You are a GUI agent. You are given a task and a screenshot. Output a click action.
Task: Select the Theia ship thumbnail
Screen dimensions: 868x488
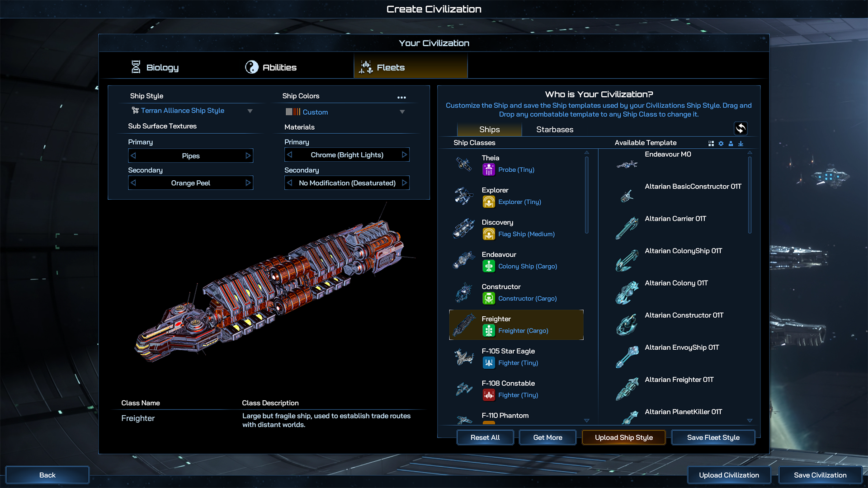tap(464, 164)
